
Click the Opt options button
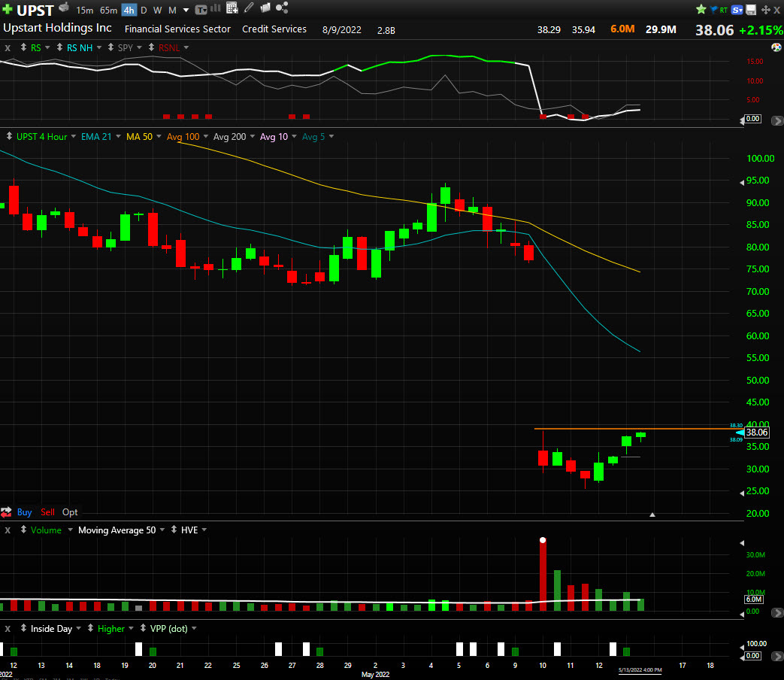(70, 512)
